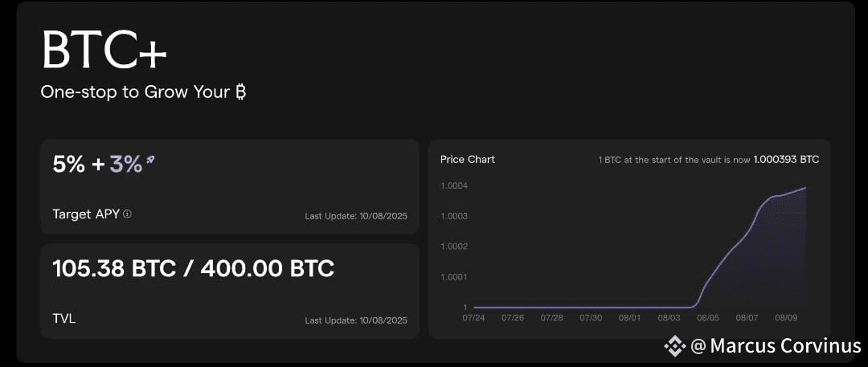Click the Last Update date under Target APY
868x367 pixels.
(356, 216)
